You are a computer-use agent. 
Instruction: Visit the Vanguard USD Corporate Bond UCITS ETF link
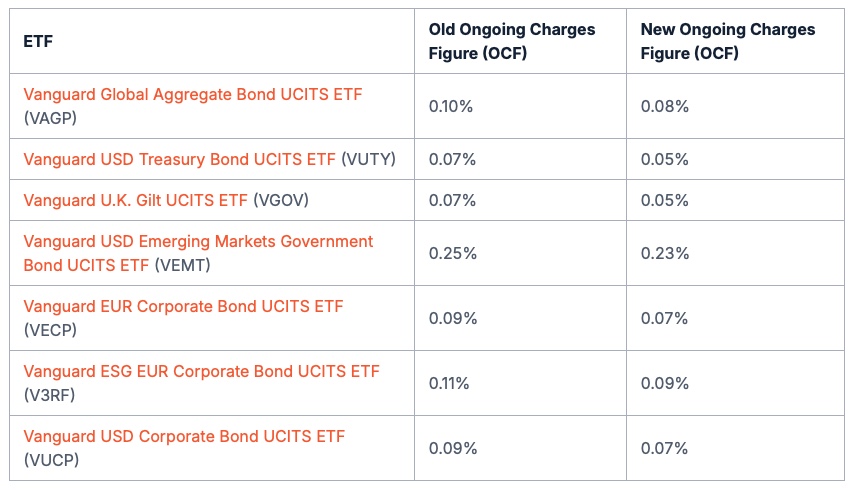tap(184, 436)
